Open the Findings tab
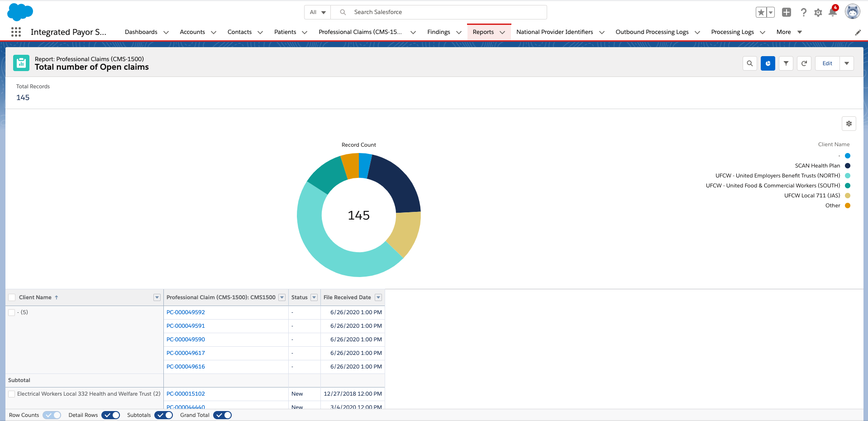The width and height of the screenshot is (868, 421). (439, 32)
